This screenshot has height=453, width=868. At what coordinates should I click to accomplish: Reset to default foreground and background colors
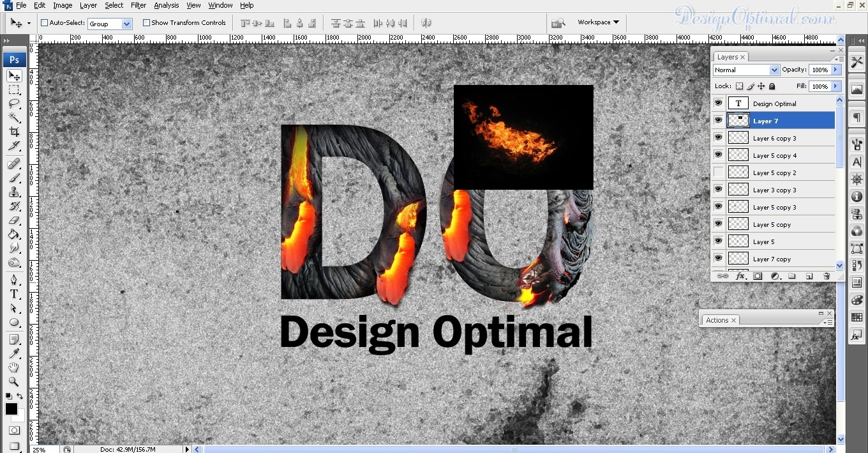pos(8,397)
